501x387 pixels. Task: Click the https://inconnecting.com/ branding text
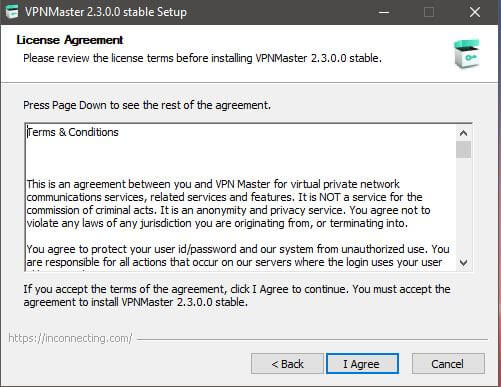[70, 338]
